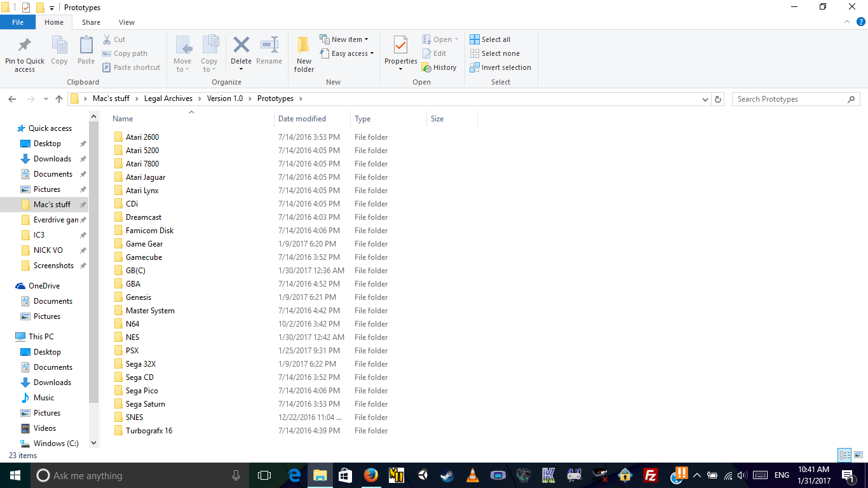The image size is (868, 488).
Task: Open FileZilla from the taskbar
Action: point(650,475)
